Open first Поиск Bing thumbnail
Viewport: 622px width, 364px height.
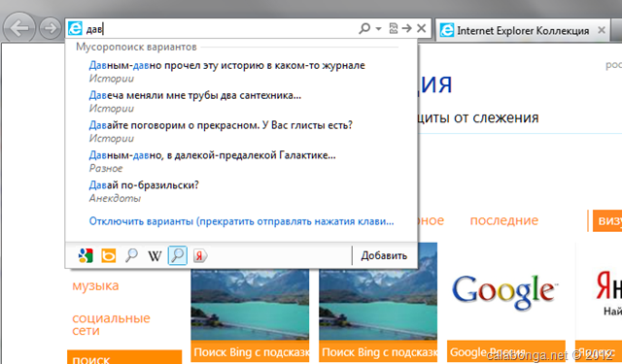(x=250, y=315)
